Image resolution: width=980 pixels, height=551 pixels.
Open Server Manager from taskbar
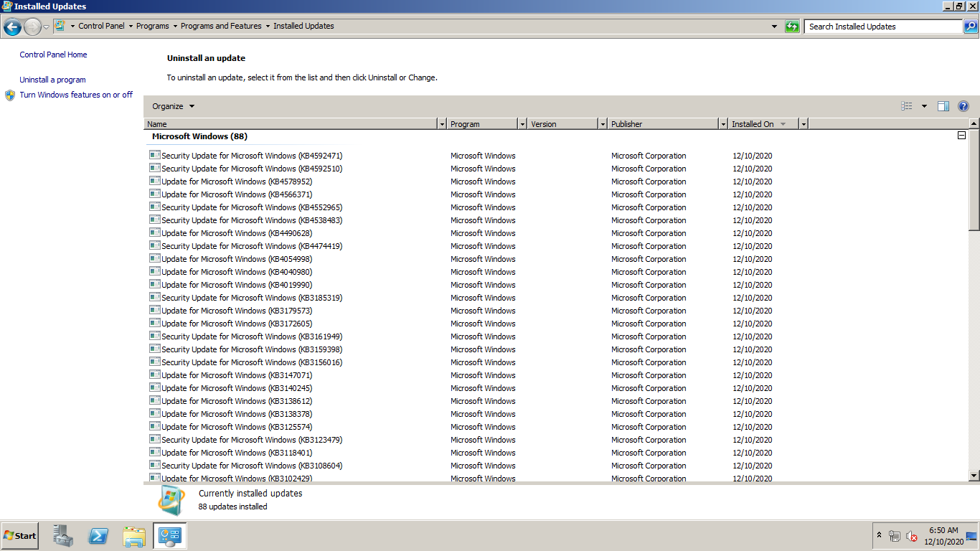point(63,536)
